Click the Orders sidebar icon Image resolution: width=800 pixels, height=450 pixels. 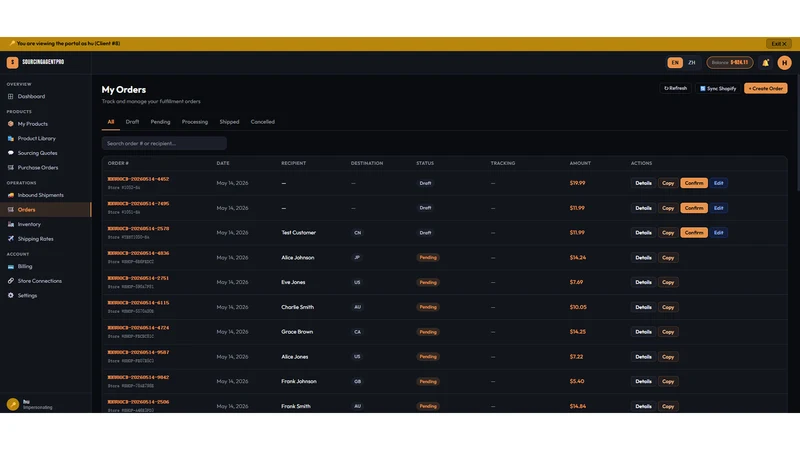[10, 210]
